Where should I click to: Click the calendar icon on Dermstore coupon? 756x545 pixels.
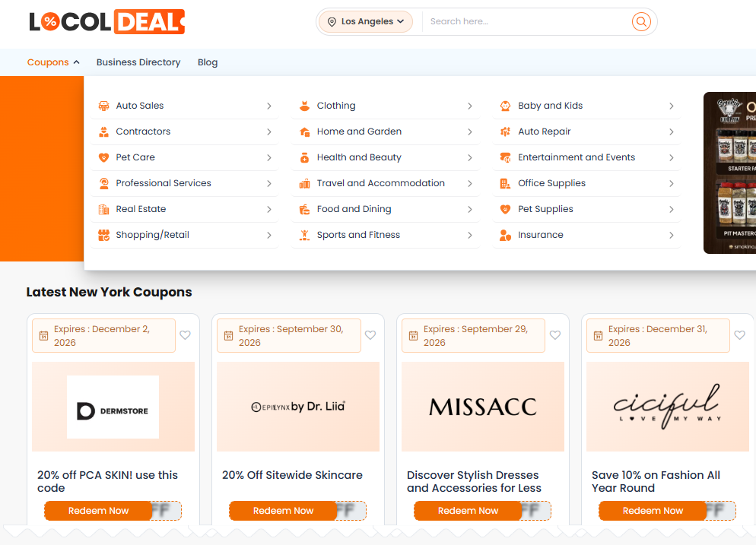coord(43,335)
